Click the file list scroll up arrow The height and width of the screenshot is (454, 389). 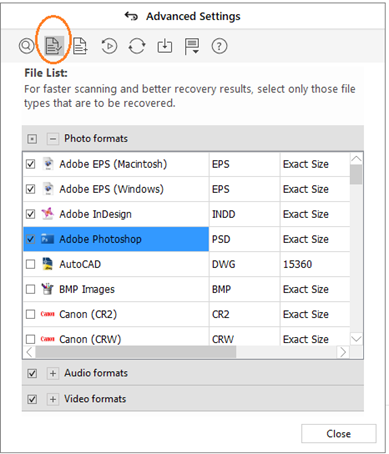click(x=356, y=159)
